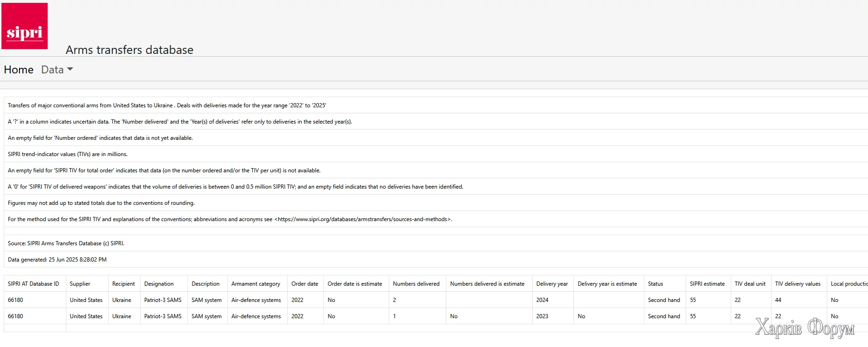Viewport: 868px width, 347px height.
Task: Click the Numbers delivered column header
Action: click(x=416, y=284)
